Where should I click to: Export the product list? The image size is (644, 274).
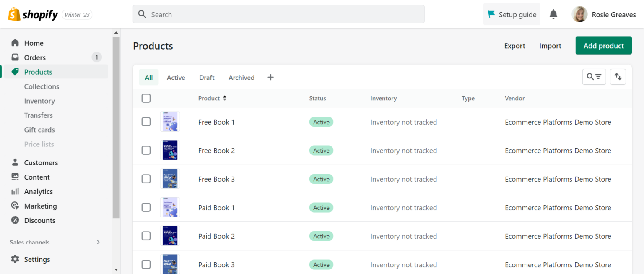coord(514,46)
